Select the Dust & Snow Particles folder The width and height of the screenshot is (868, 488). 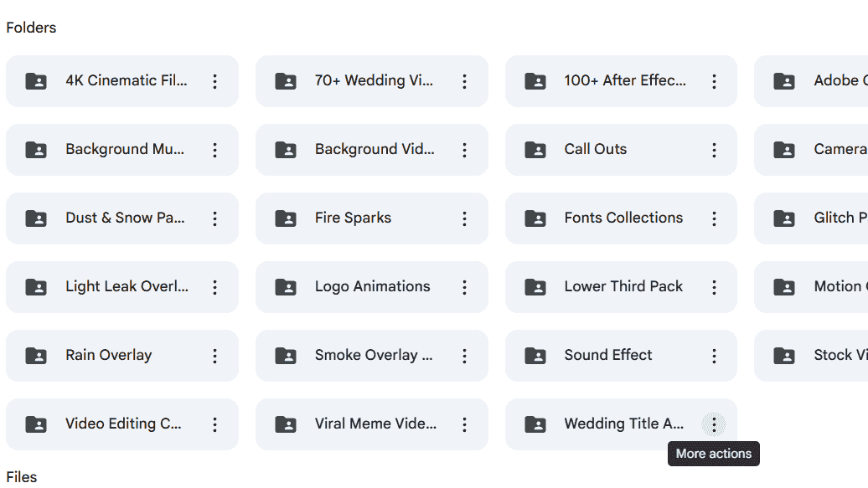pos(121,218)
